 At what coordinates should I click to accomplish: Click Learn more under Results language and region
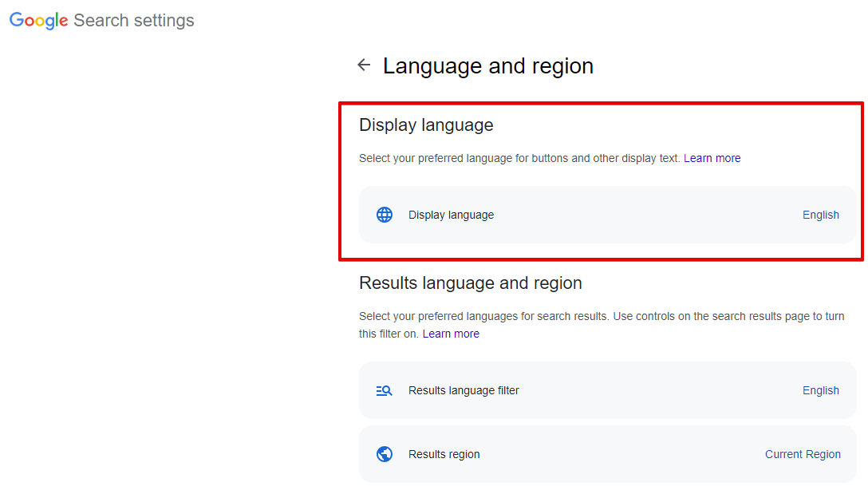(x=451, y=334)
